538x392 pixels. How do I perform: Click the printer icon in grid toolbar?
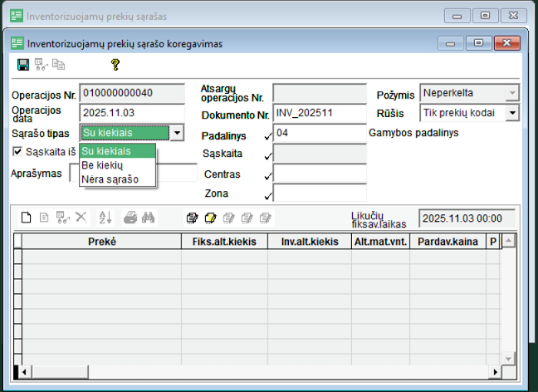click(130, 218)
